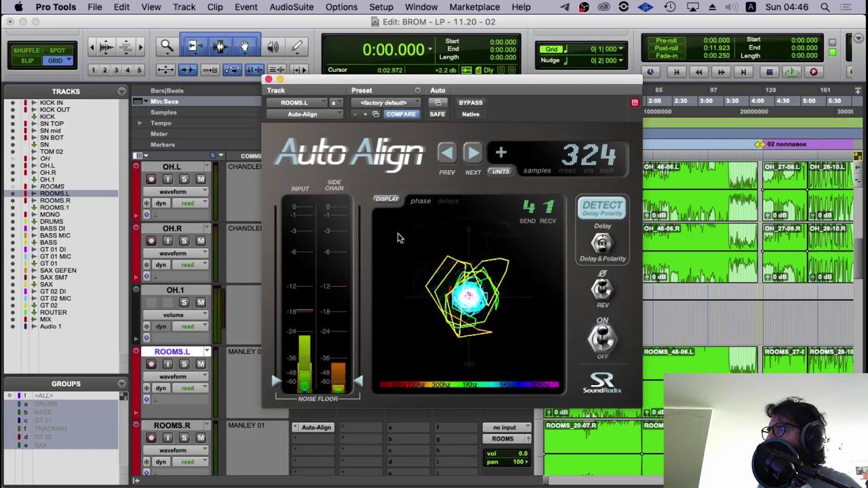
Task: Open the factory default preset menu
Action: click(386, 103)
